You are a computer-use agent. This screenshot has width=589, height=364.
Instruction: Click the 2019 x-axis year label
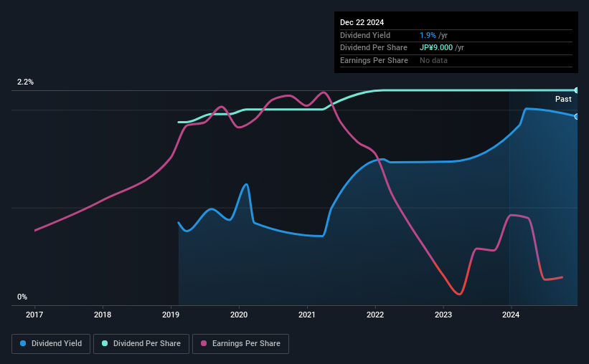171,315
